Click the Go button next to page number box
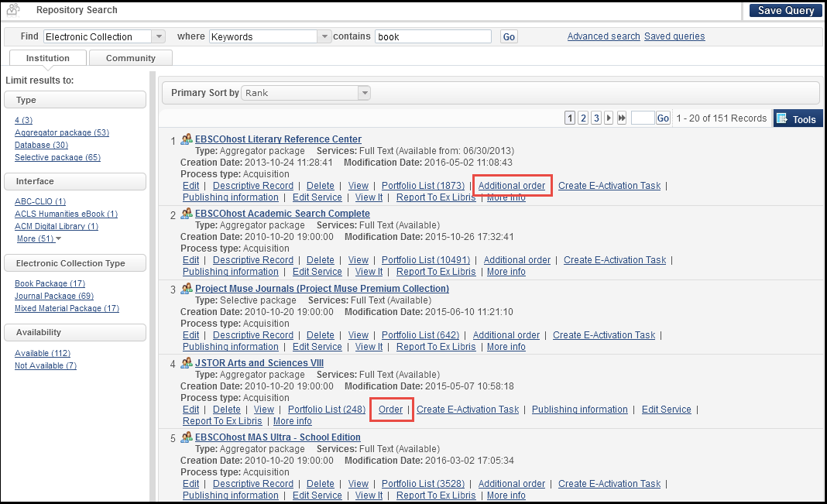 (663, 118)
